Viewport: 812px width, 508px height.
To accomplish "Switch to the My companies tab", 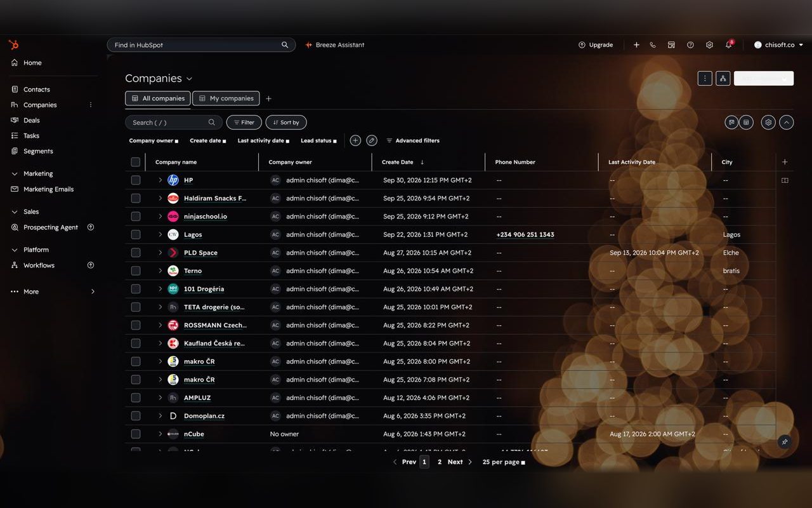I will click(226, 98).
